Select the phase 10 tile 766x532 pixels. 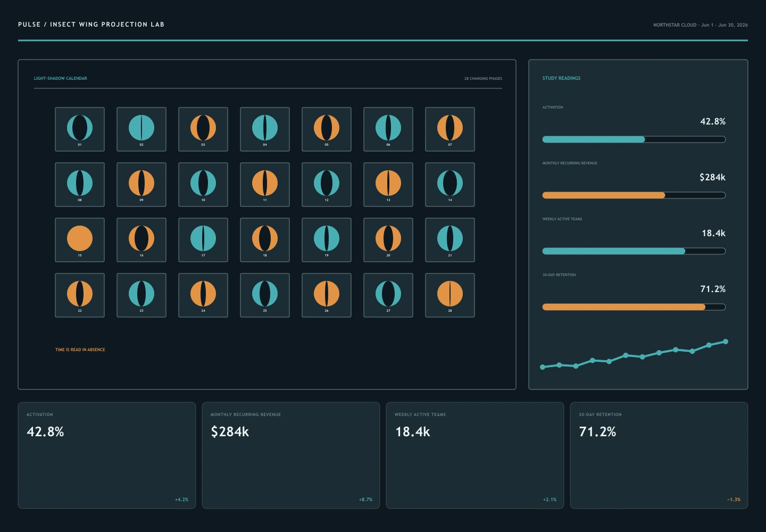[x=203, y=185]
